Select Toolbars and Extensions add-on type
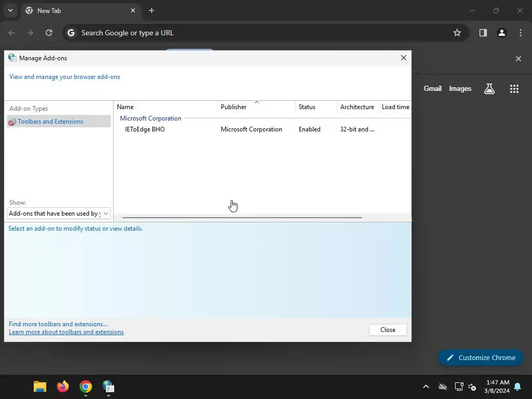The height and width of the screenshot is (399, 532). 59,122
